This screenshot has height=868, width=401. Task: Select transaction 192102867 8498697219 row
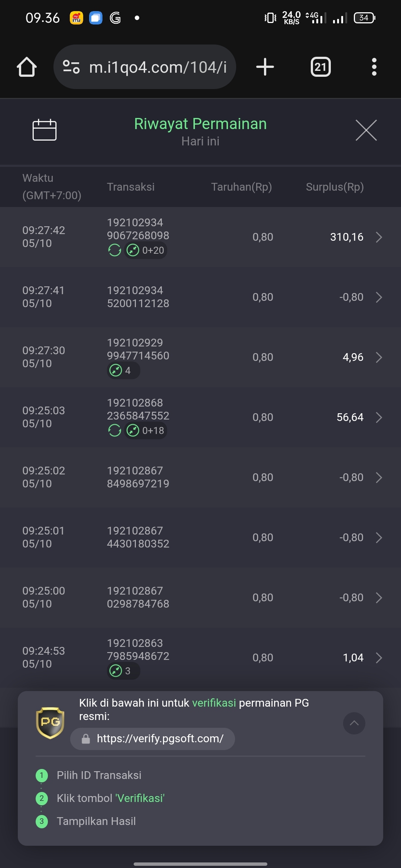(x=200, y=477)
